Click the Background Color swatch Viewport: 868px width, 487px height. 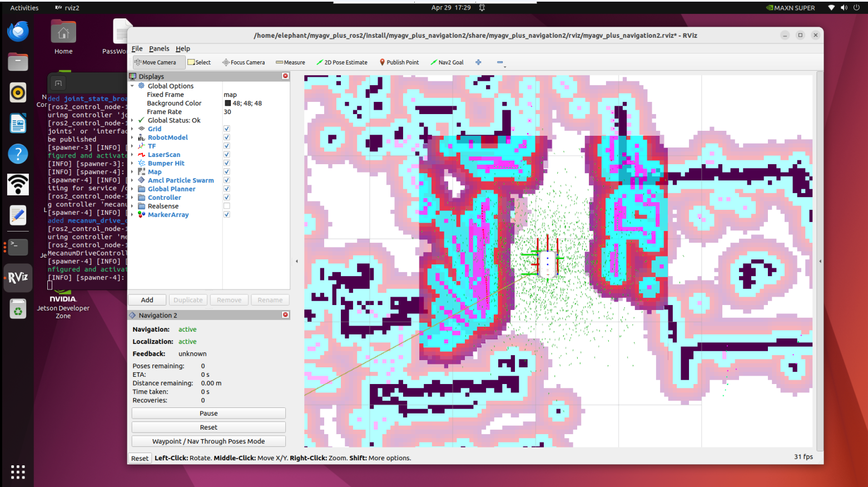pos(227,104)
